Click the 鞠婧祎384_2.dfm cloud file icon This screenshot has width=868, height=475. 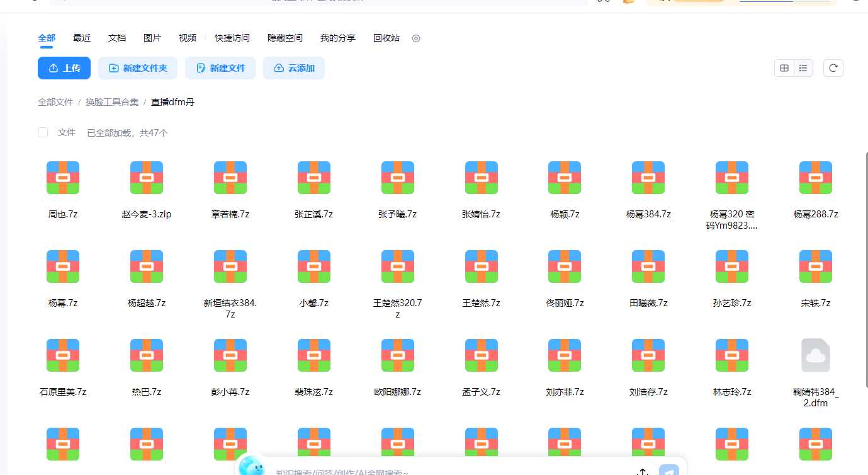[816, 355]
